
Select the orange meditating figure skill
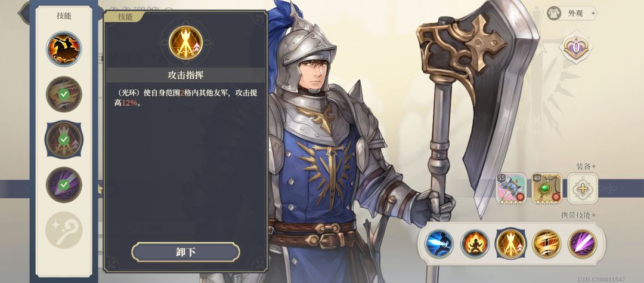(x=475, y=244)
